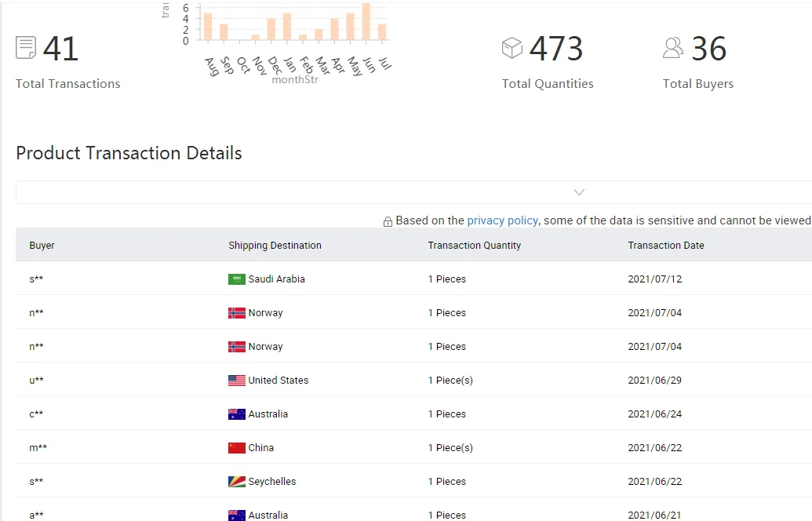Click the Buyer column header

pos(42,246)
